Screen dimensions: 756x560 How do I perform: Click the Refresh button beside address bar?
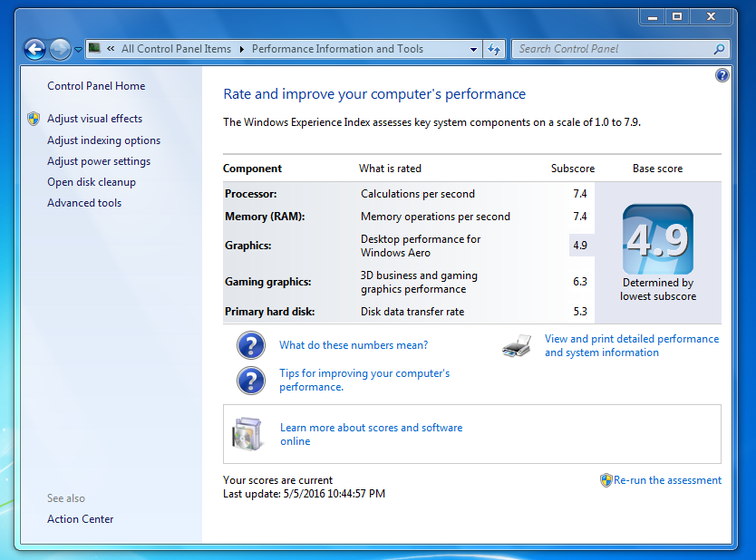point(494,49)
